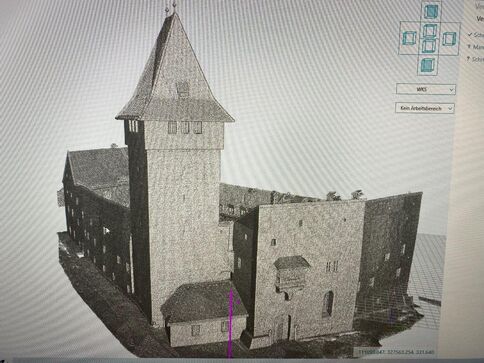Toggle the Man… entry in the right panel
The width and height of the screenshot is (484, 363).
pos(476,47)
